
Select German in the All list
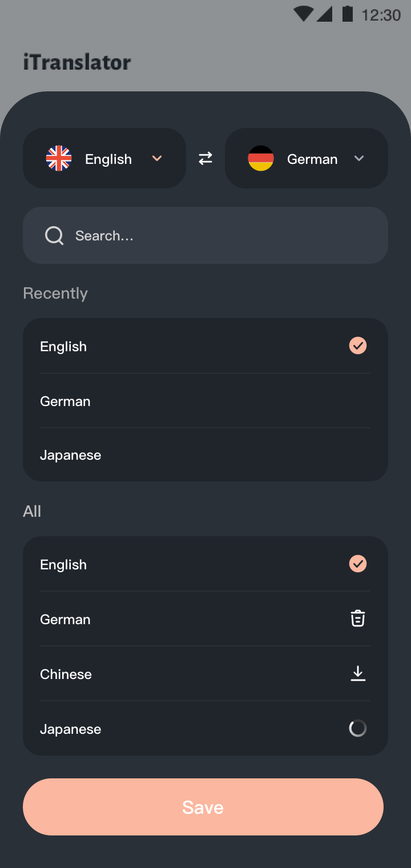[66, 620]
